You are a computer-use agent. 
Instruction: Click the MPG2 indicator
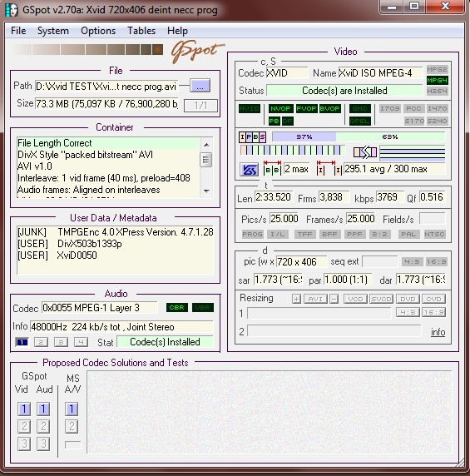437,69
